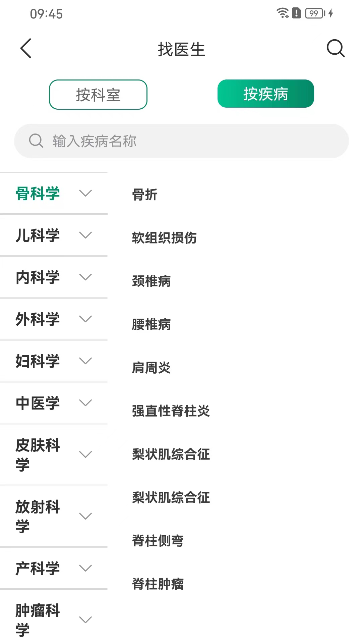Viewport: 362px width, 644px height.
Task: Expand the 儿科学 category chevron
Action: [85, 235]
